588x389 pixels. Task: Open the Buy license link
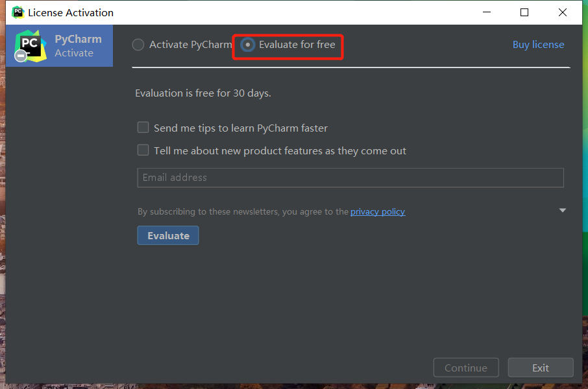(x=538, y=45)
